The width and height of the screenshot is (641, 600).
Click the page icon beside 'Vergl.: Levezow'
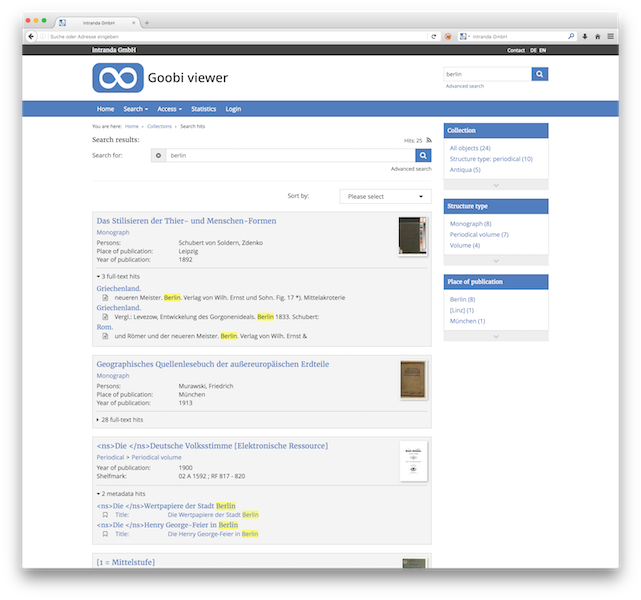tap(105, 317)
